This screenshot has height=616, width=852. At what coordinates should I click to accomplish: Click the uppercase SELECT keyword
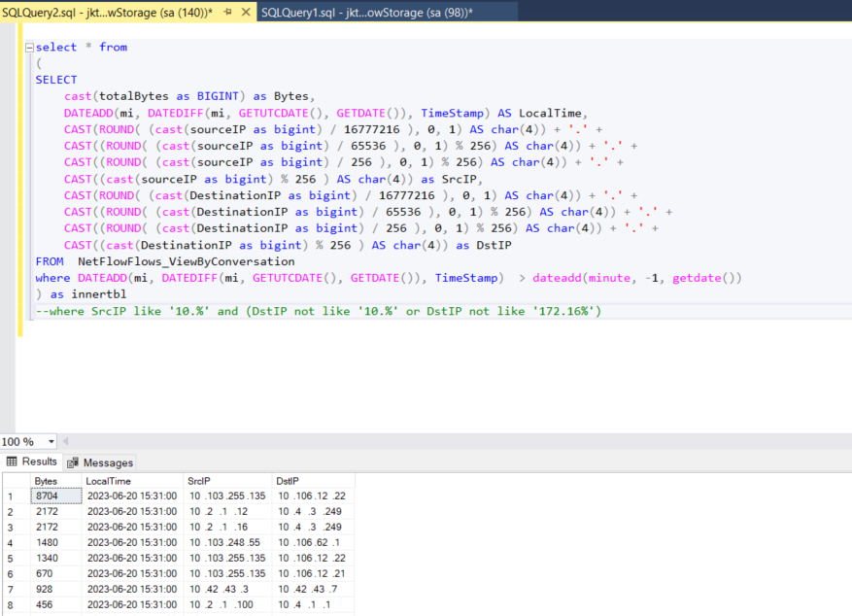[x=56, y=80]
